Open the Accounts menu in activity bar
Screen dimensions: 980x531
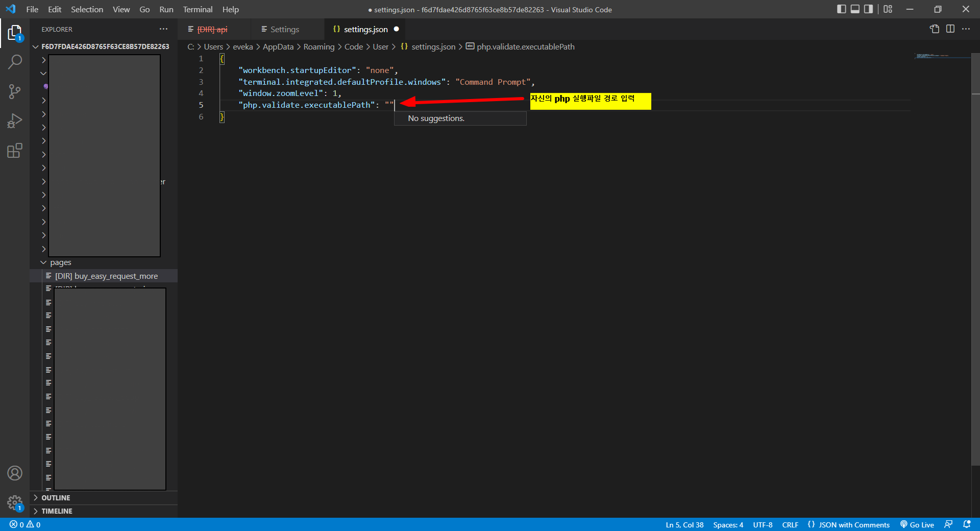click(15, 473)
